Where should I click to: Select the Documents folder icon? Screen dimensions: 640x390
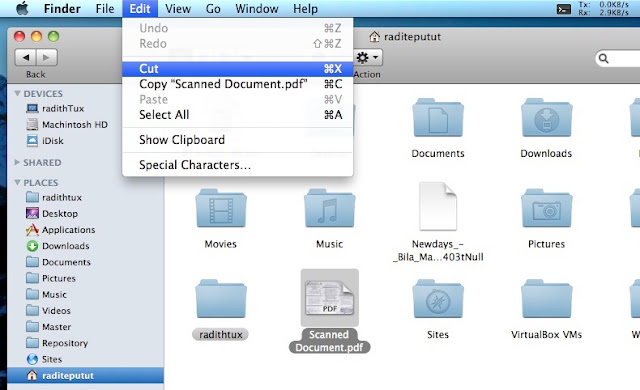point(438,117)
